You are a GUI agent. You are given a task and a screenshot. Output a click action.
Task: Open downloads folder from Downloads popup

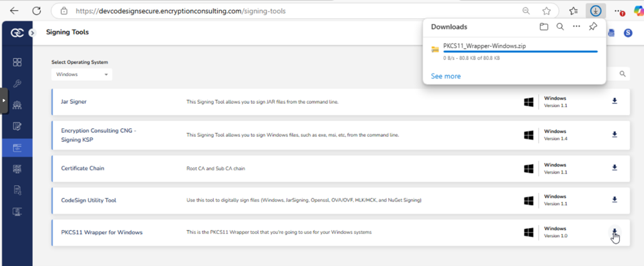(x=544, y=27)
